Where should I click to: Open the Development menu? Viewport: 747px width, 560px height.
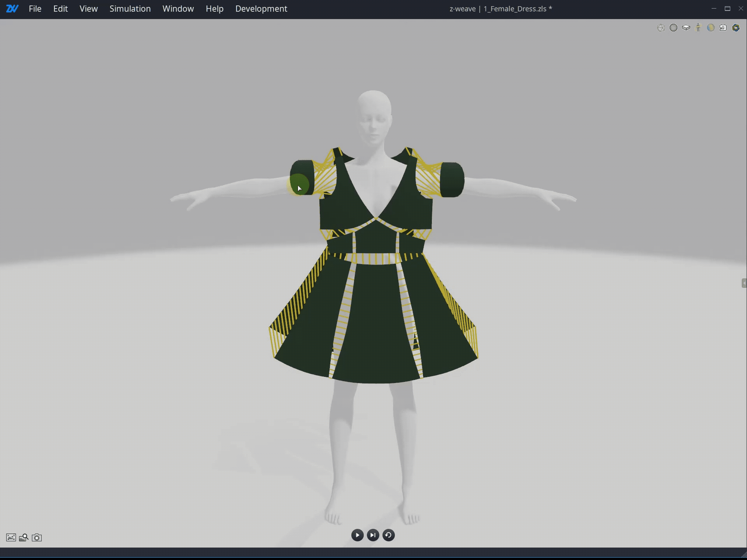pos(261,9)
